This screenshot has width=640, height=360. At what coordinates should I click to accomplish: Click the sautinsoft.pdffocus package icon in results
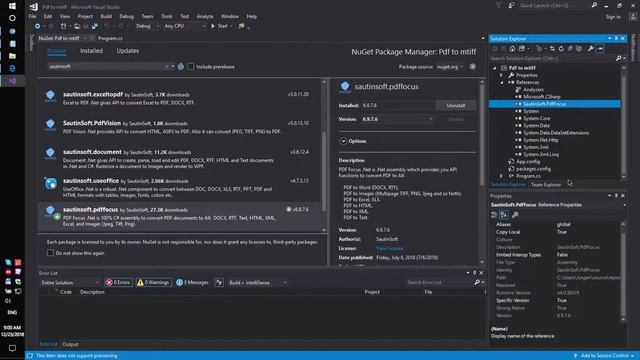pos(51,211)
